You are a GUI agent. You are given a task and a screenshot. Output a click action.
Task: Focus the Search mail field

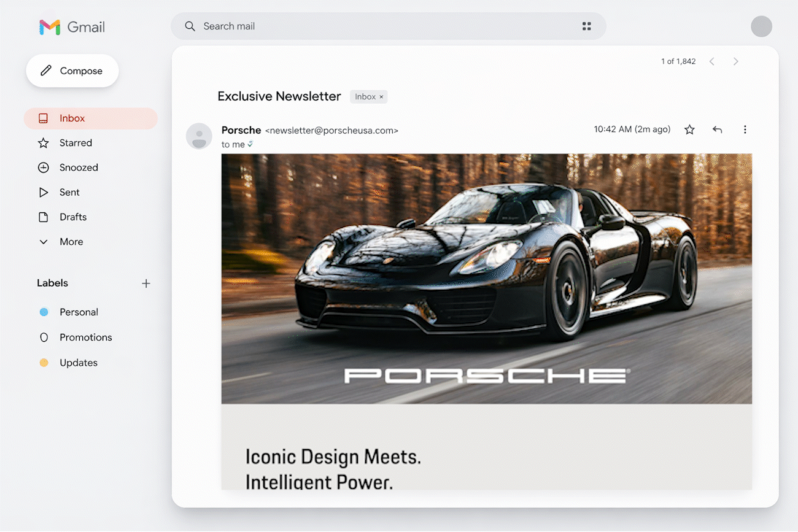[388, 26]
